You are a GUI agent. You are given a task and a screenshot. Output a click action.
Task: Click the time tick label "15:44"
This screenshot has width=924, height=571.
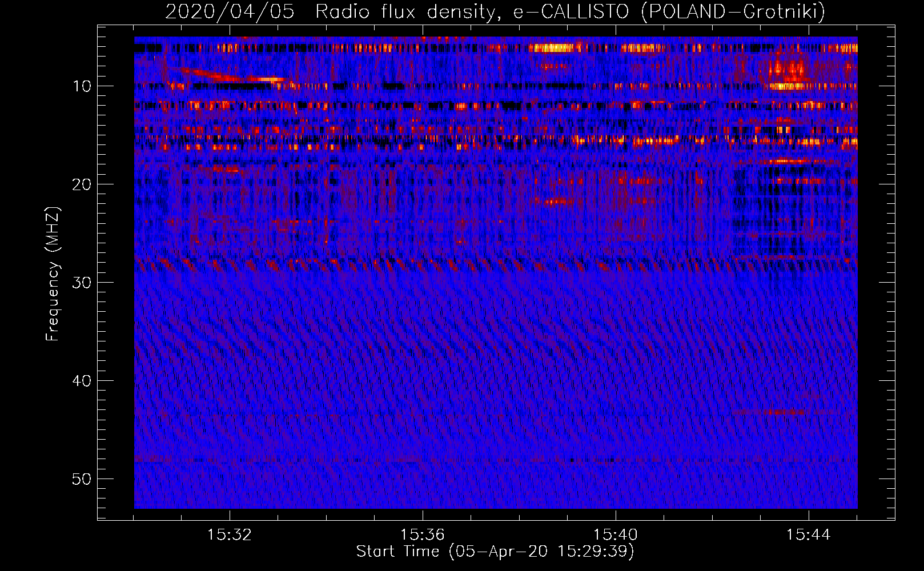pos(809,535)
